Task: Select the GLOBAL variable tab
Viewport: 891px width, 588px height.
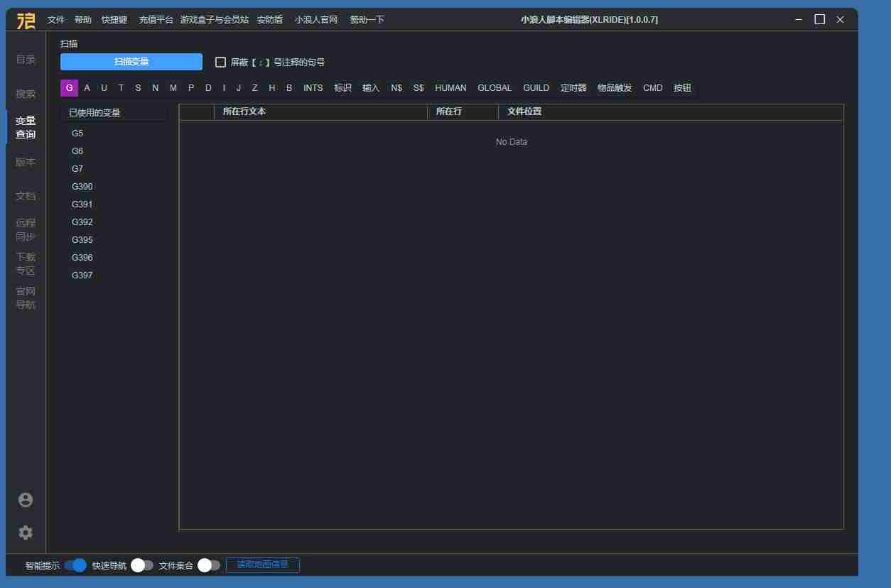Action: point(495,88)
